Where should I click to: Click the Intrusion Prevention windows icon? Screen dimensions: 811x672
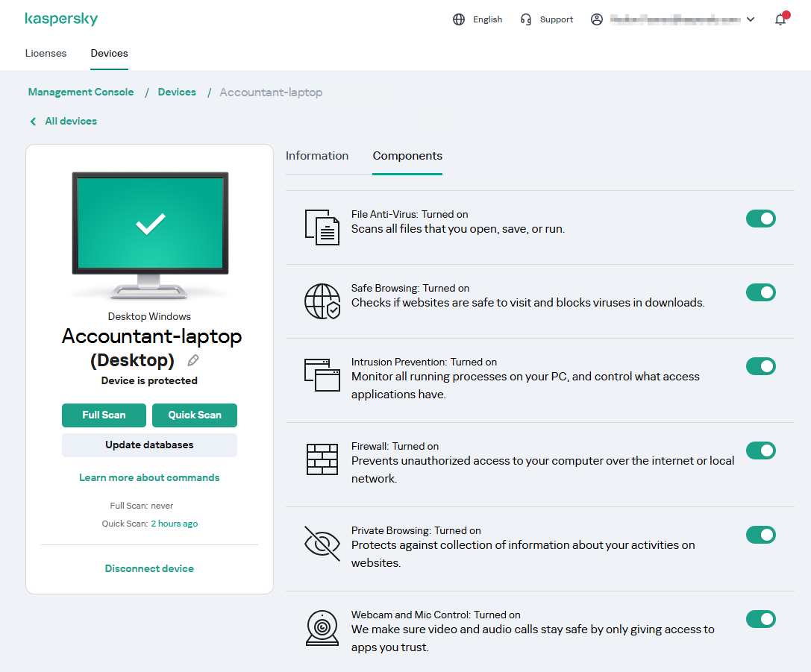coord(322,374)
